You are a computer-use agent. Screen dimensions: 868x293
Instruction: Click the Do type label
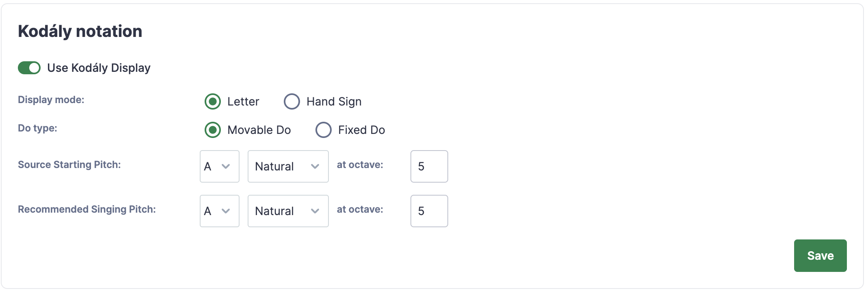37,128
